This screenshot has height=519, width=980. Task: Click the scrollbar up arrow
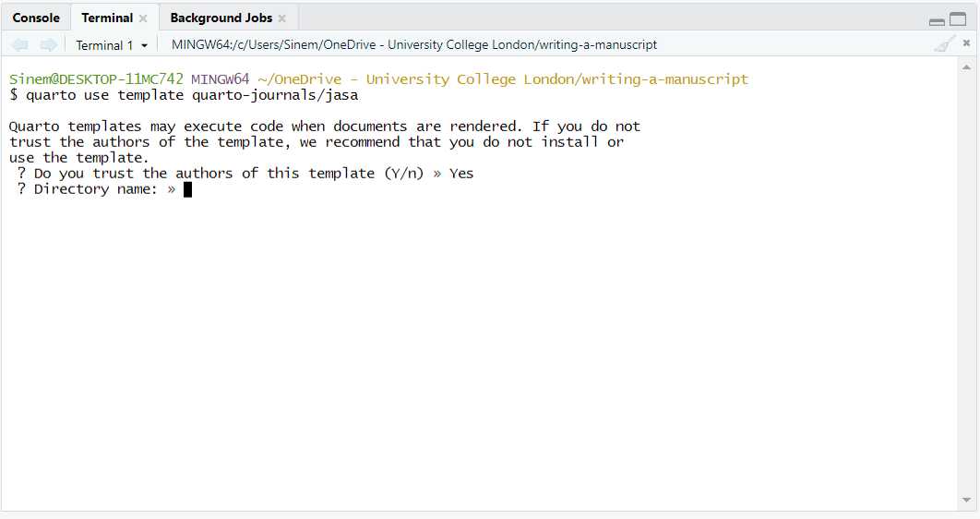[x=966, y=67]
